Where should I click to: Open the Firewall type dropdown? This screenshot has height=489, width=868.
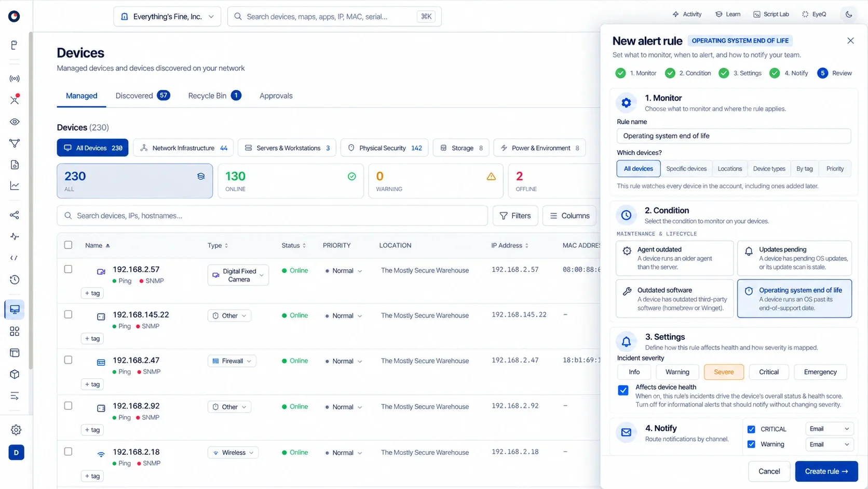point(232,361)
